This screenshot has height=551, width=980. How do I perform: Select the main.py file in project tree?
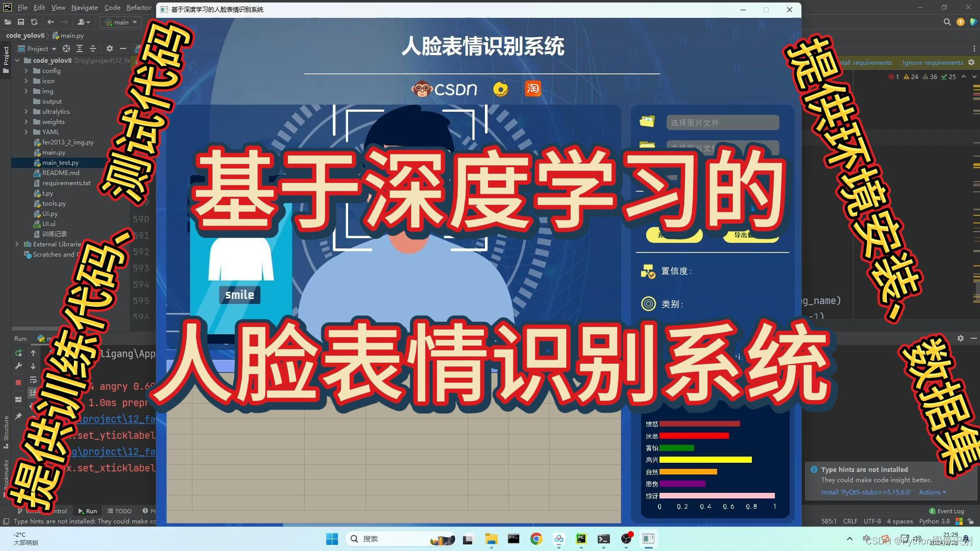tap(54, 152)
